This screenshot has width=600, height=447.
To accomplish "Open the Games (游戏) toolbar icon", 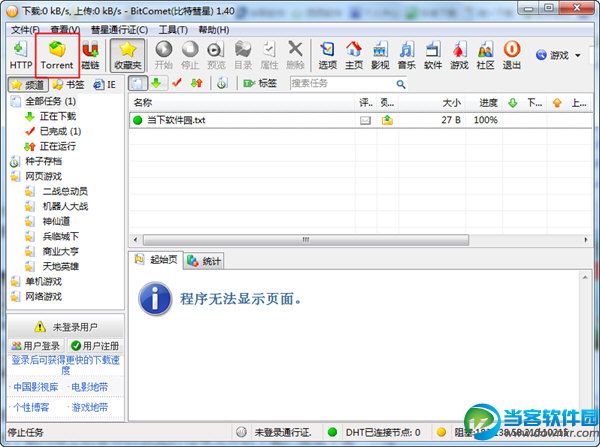I will click(x=459, y=55).
